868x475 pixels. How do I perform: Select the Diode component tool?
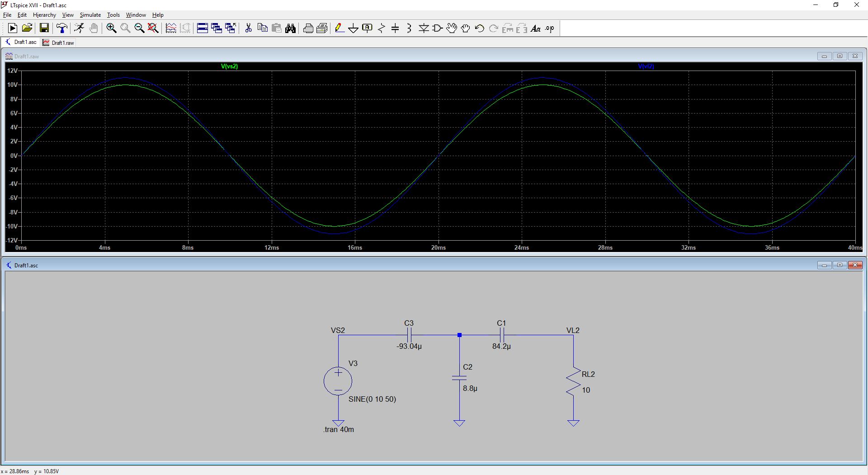(x=424, y=28)
